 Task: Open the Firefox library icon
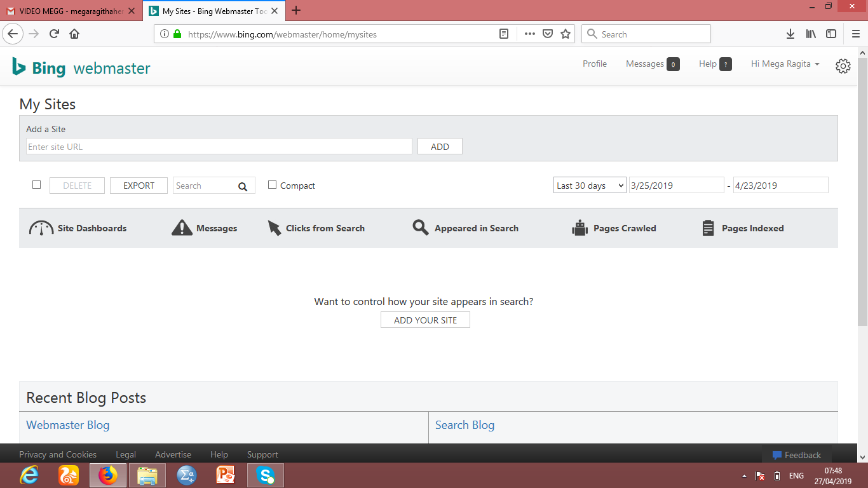[811, 34]
